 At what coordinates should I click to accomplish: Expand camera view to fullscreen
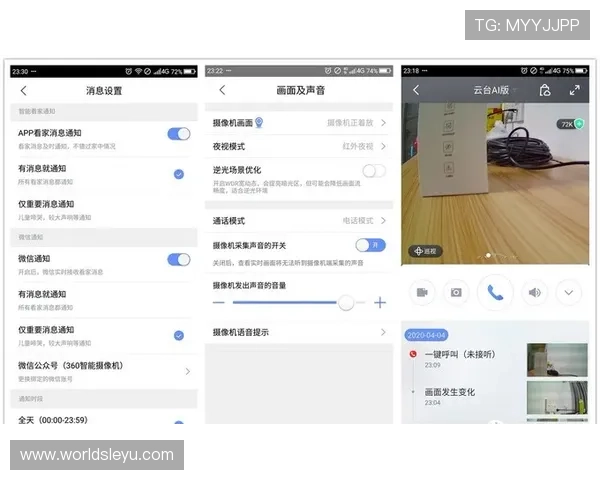coord(574,90)
